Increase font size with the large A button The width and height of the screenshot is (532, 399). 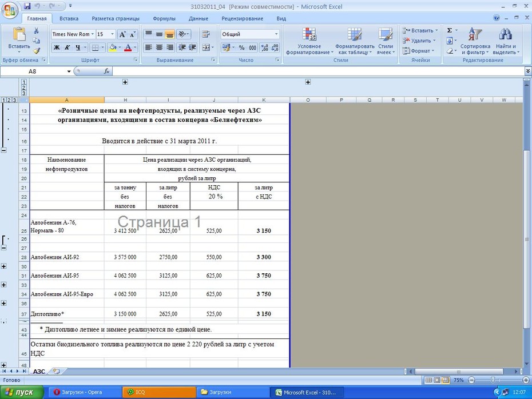point(122,34)
